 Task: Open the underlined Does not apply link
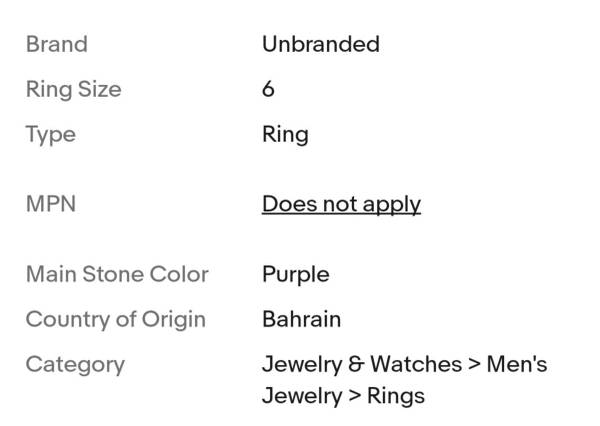(341, 204)
